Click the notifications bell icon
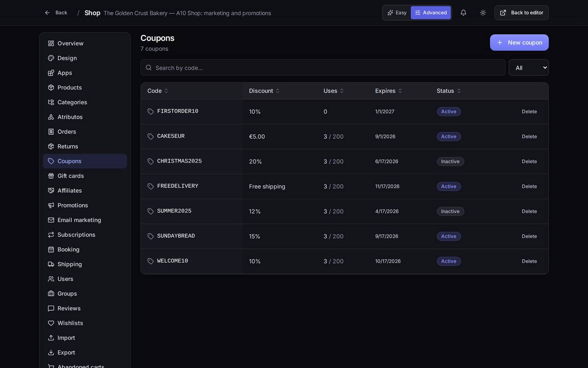588x368 pixels. 464,13
